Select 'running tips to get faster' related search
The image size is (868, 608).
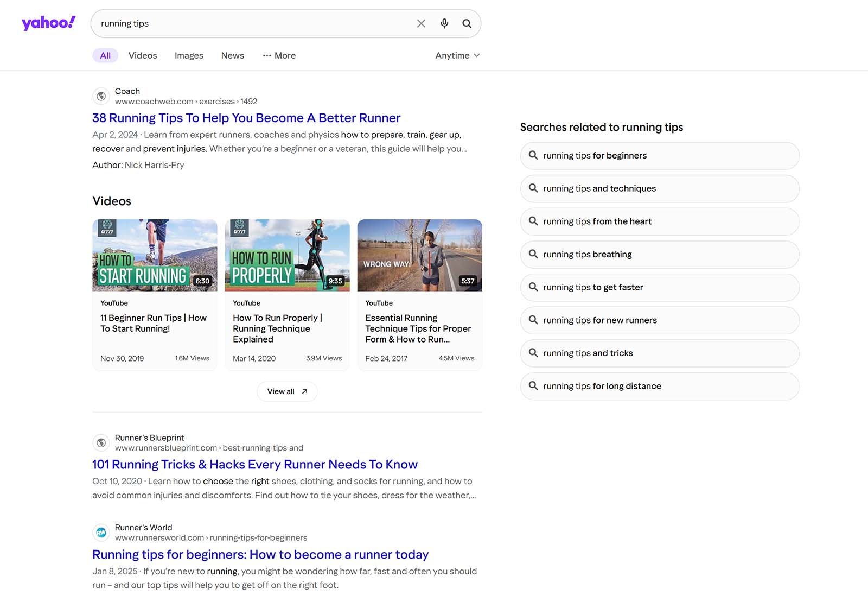tap(659, 287)
